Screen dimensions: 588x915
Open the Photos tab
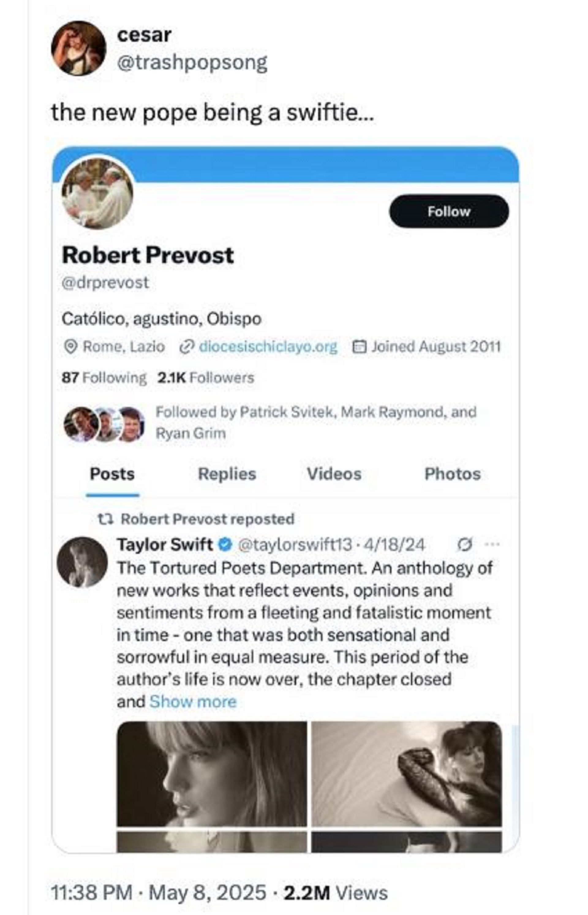point(452,474)
